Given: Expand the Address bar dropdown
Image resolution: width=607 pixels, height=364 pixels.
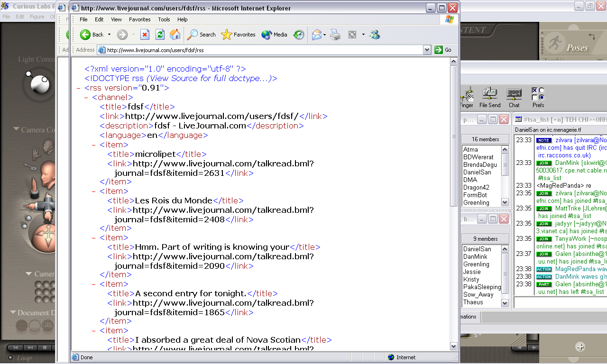Looking at the screenshot, I should (x=427, y=50).
